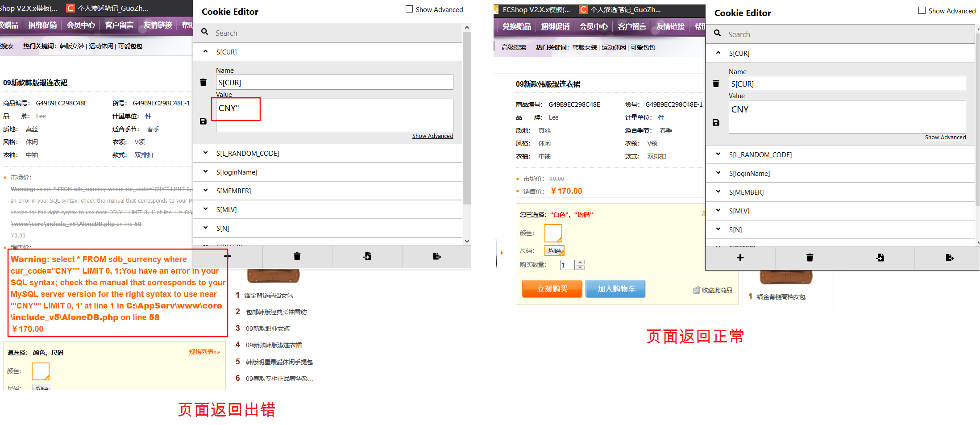This screenshot has height=425, width=980.
Task: Open 友情链接 nav item on left error page
Action: [x=158, y=25]
